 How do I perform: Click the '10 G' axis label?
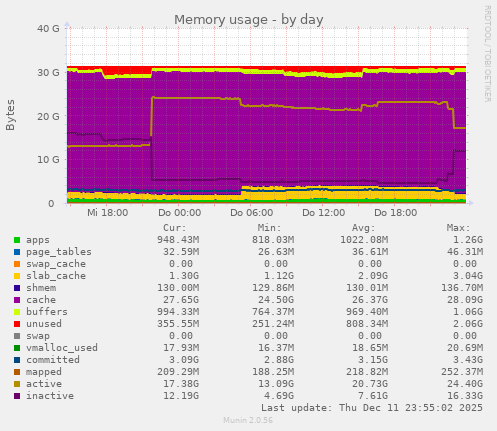[x=48, y=160]
